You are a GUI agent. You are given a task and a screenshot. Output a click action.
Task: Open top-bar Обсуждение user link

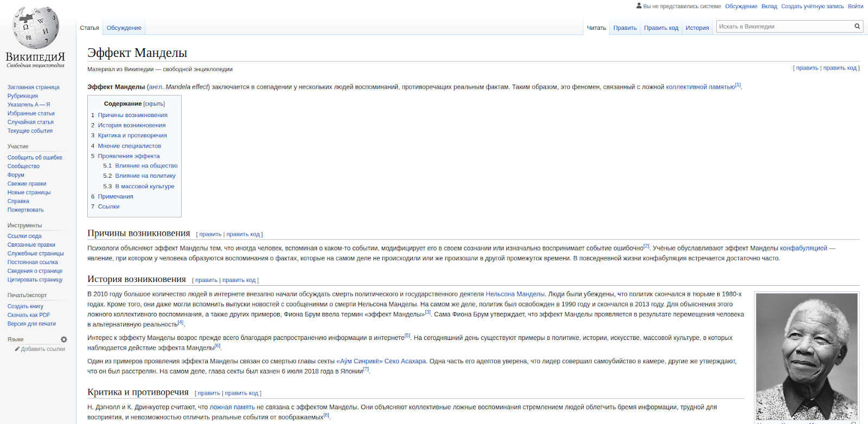(741, 7)
